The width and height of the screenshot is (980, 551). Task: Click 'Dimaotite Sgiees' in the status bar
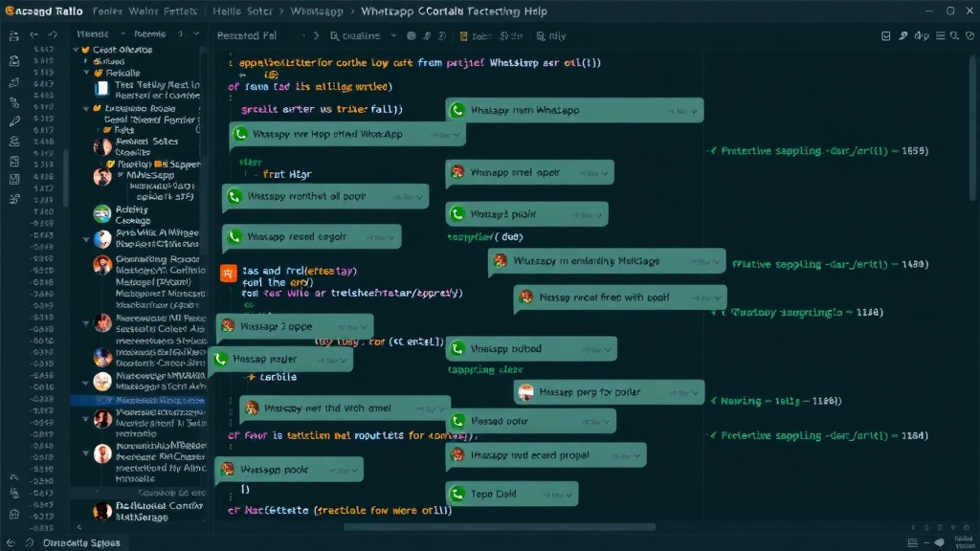[81, 543]
